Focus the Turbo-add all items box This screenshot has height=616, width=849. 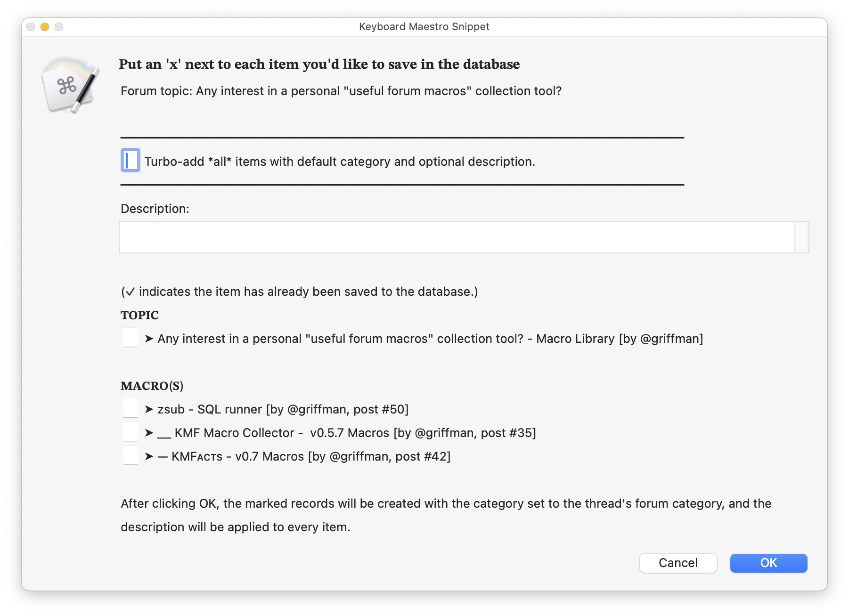pyautogui.click(x=131, y=161)
